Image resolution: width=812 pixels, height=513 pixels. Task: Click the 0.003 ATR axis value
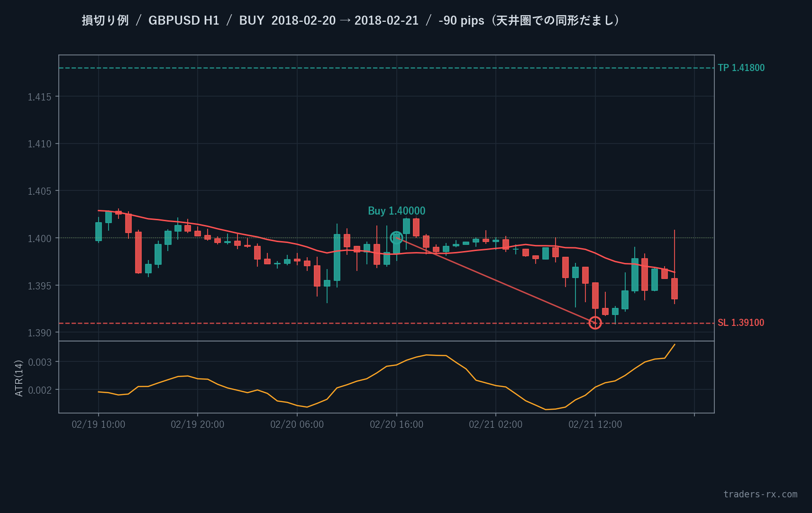40,362
